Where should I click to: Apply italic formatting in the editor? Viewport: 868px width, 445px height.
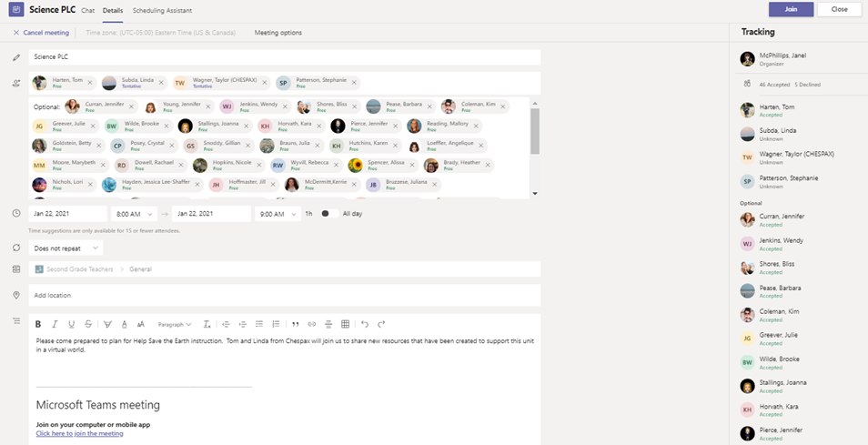(x=55, y=324)
